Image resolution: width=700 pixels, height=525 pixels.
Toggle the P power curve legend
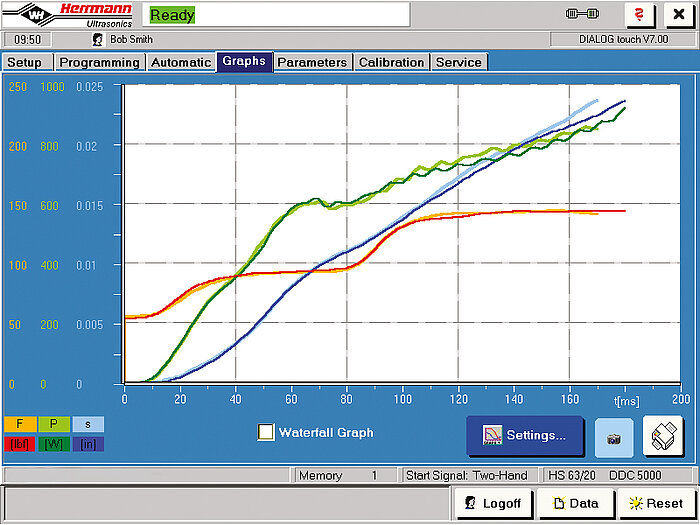point(53,424)
